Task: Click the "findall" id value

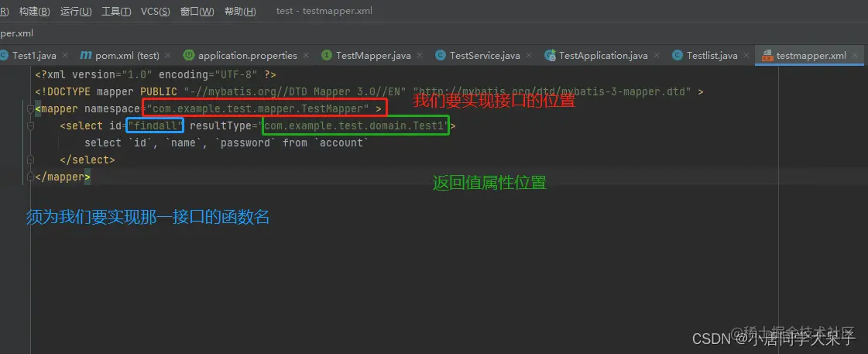Action: click(155, 125)
